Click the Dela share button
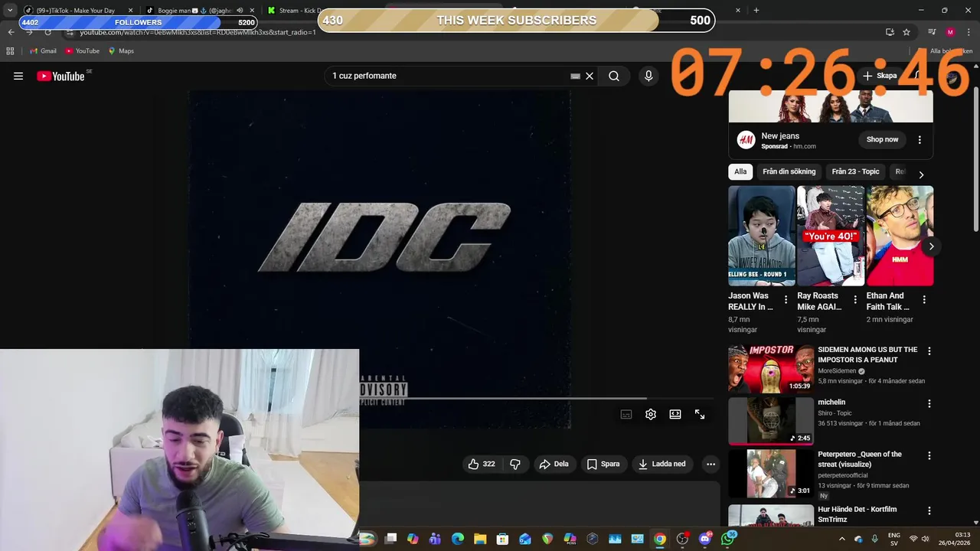Screen dimensions: 980x551 (x=554, y=464)
